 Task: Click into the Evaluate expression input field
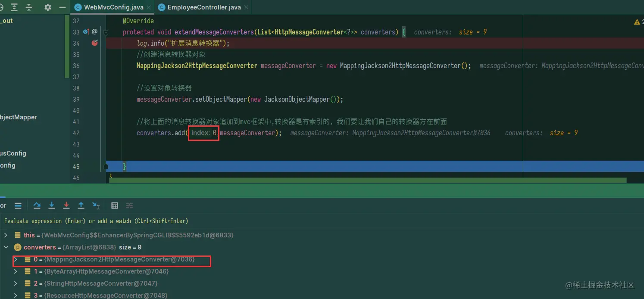click(322, 221)
